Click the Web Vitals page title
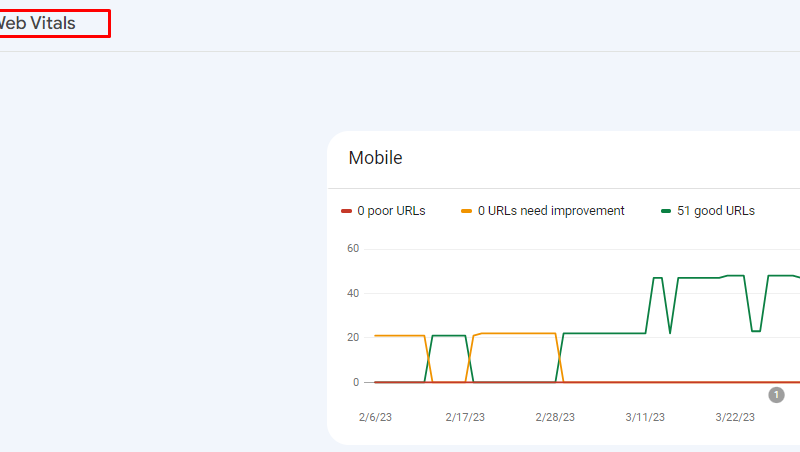800x452 pixels. tap(38, 23)
